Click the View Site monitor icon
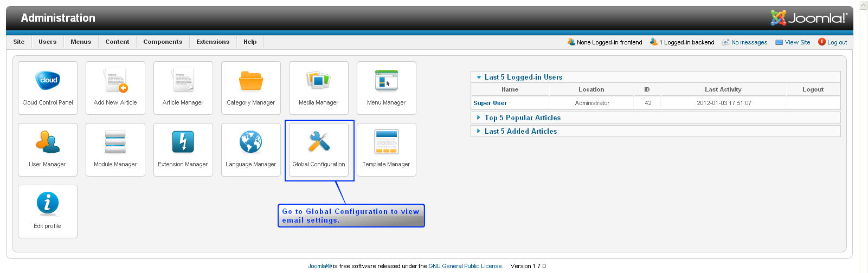This screenshot has width=868, height=273. pos(779,42)
